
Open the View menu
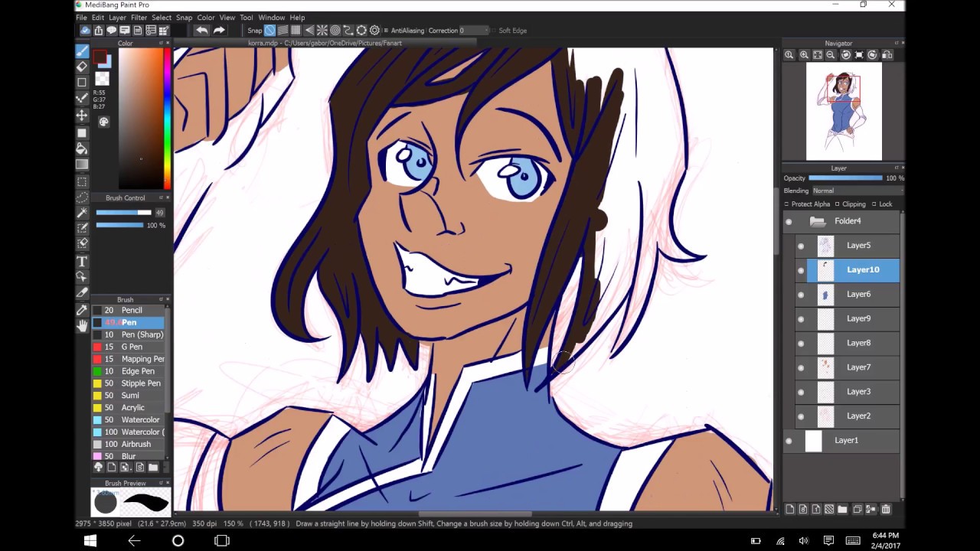[x=227, y=18]
